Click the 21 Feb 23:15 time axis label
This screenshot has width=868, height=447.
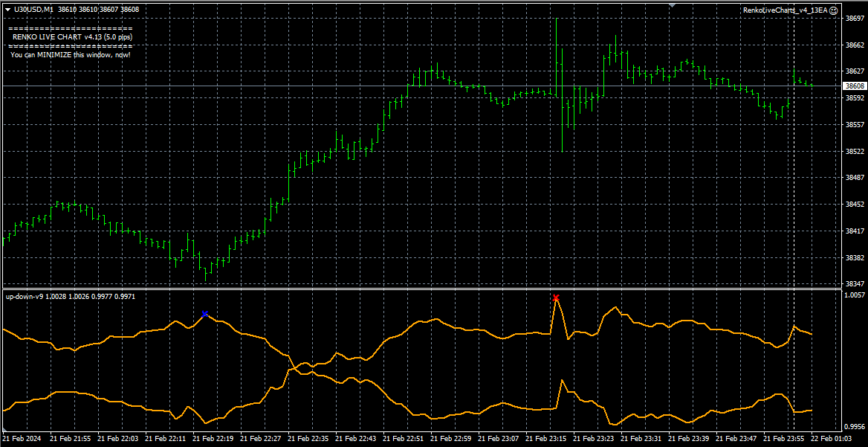coord(545,438)
